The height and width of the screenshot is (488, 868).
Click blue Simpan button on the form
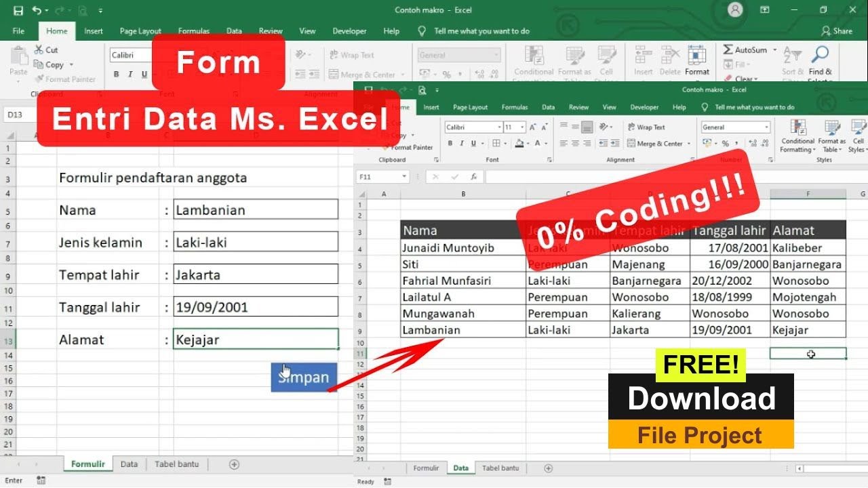[x=304, y=378]
